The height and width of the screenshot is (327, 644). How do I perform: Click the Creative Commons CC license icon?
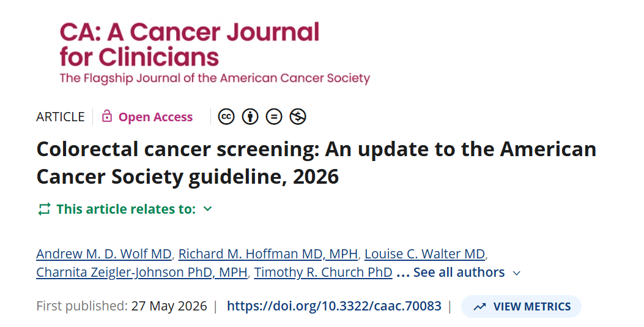point(226,117)
